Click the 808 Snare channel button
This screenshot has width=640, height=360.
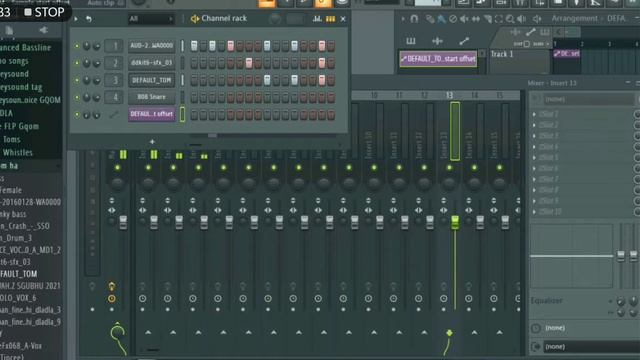pyautogui.click(x=151, y=97)
